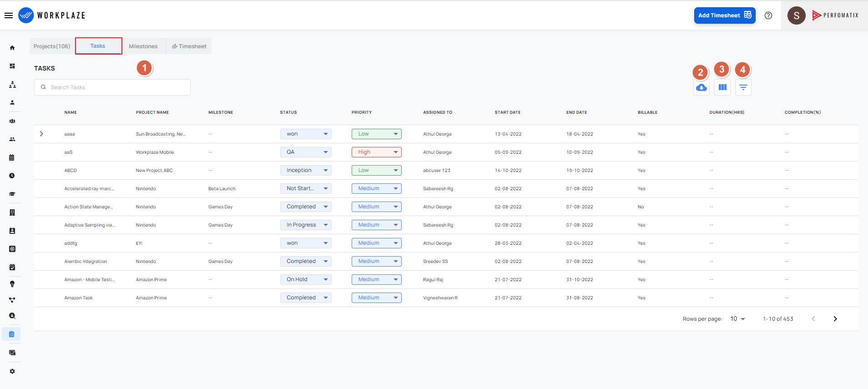Open the Timesheet tab
868x389 pixels.
pos(189,46)
